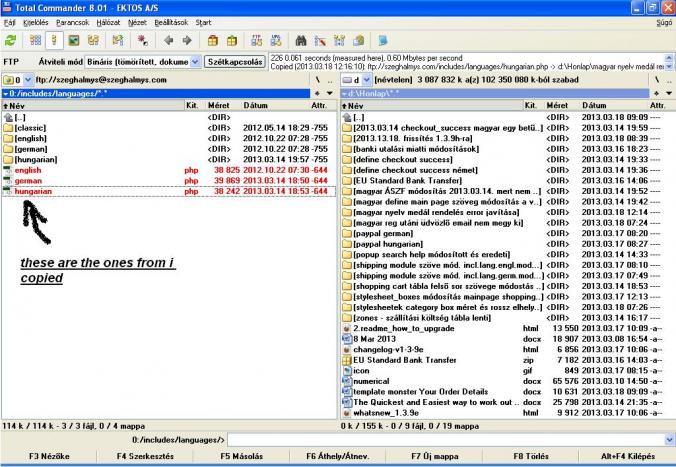Sort right panel by Dátum column
Image resolution: width=676 pixels, height=467 pixels.
613,106
